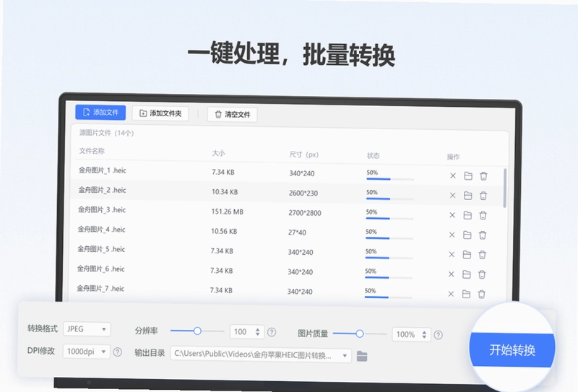Open the DPI修改 1000dpi dropdown
The width and height of the screenshot is (578, 392).
point(87,352)
